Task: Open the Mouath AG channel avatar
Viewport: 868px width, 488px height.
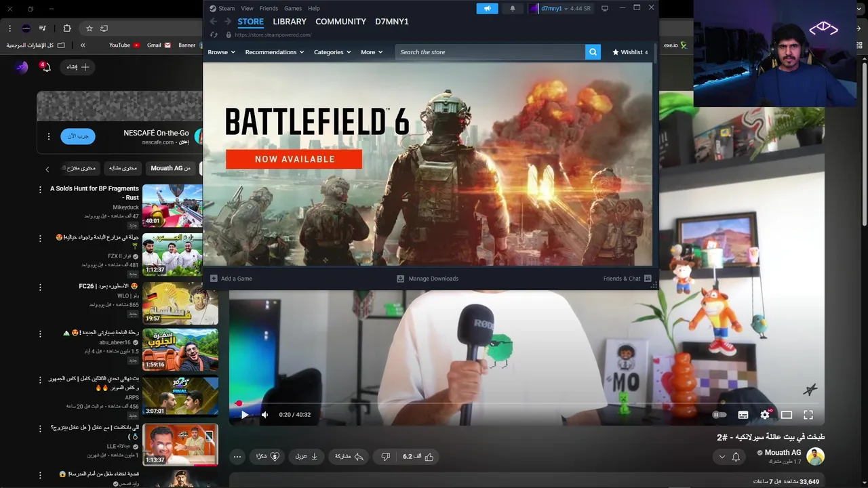Action: pos(815,456)
